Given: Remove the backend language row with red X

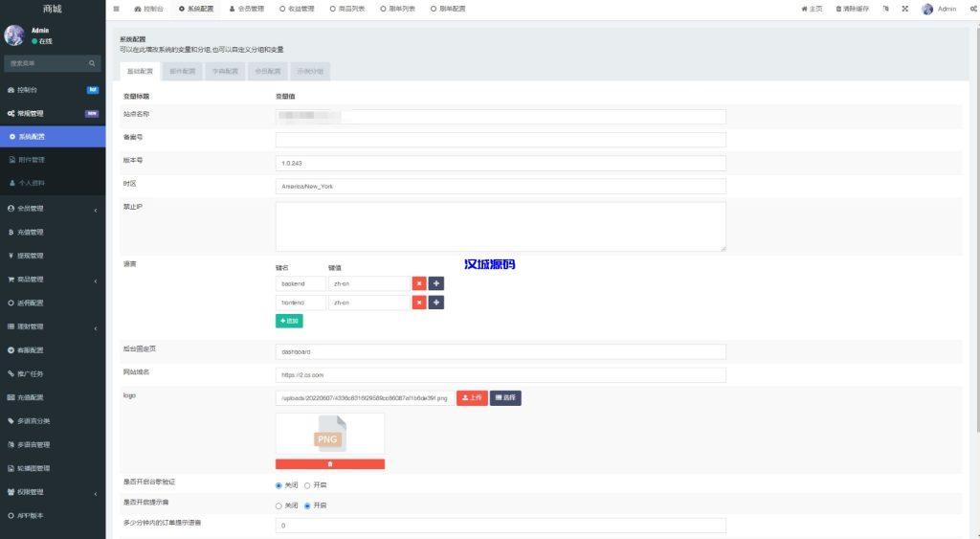Looking at the screenshot, I should 419,283.
